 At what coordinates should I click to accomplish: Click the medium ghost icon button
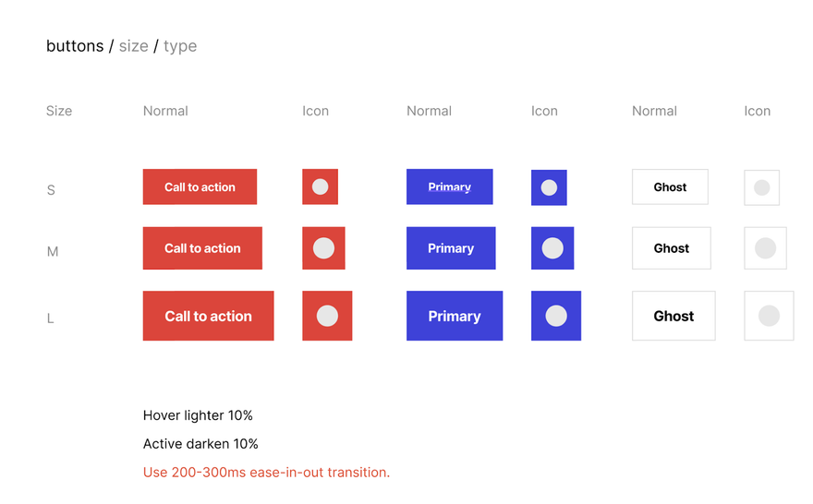point(765,248)
